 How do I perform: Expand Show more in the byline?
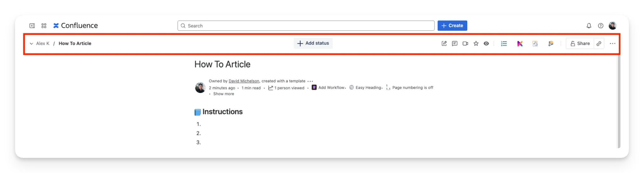224,94
